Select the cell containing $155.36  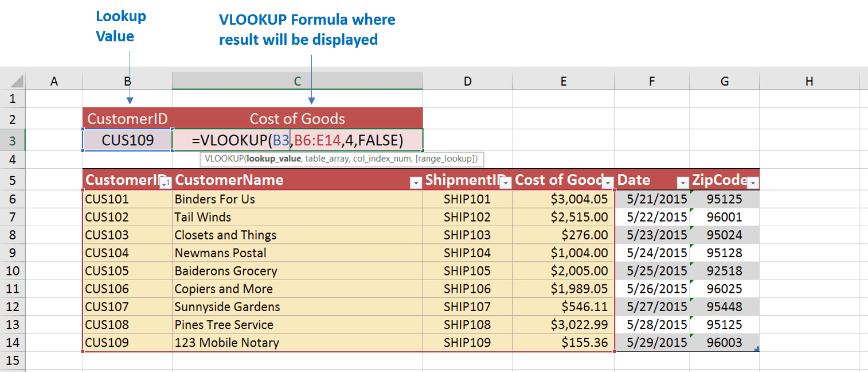pos(563,342)
